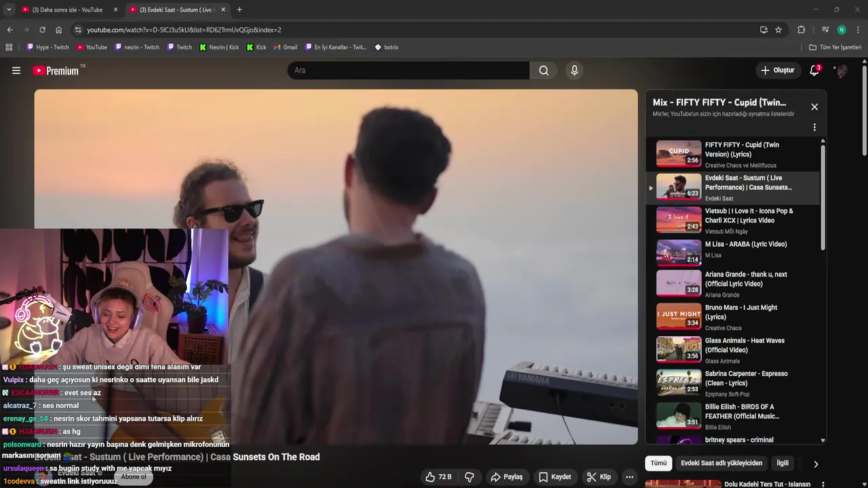Screen dimensions: 868x488
Task: Open nesrin - Twitch bookmark
Action: (137, 47)
